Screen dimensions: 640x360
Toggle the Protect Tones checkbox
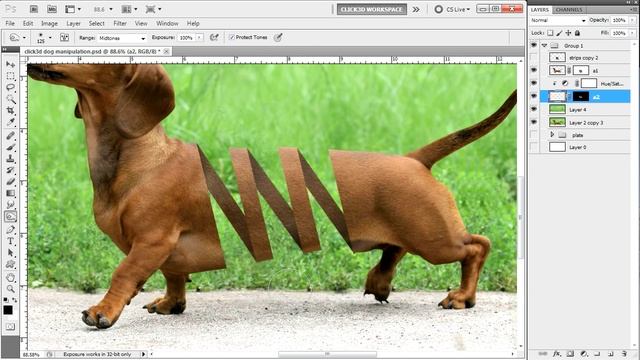[232, 37]
